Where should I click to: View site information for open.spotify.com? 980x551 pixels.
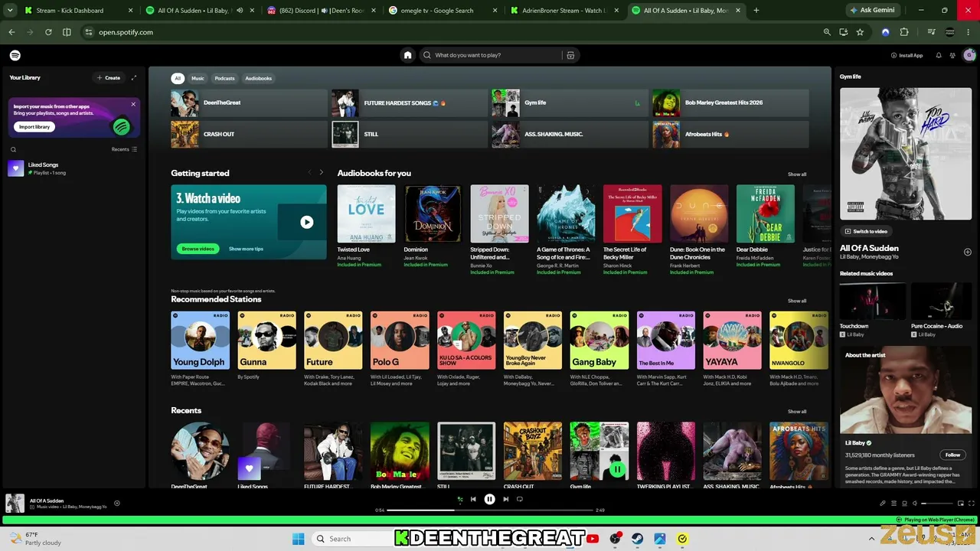(x=88, y=32)
